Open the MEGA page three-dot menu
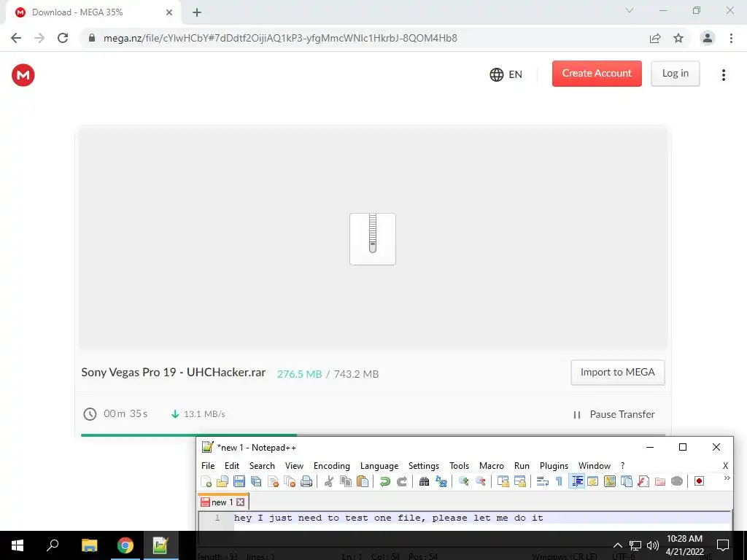Screen dimensions: 747x560 coord(723,75)
